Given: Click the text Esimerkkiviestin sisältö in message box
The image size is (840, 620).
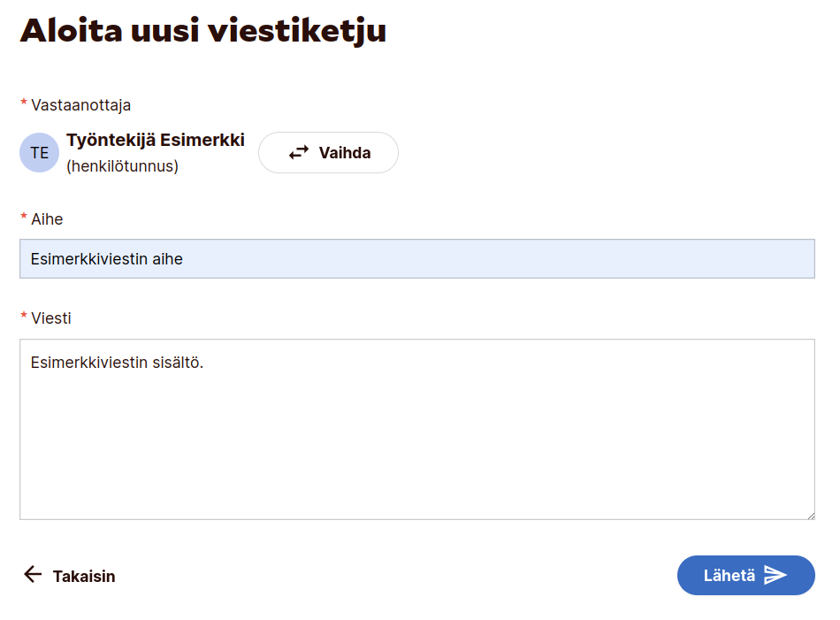Looking at the screenshot, I should (x=117, y=363).
